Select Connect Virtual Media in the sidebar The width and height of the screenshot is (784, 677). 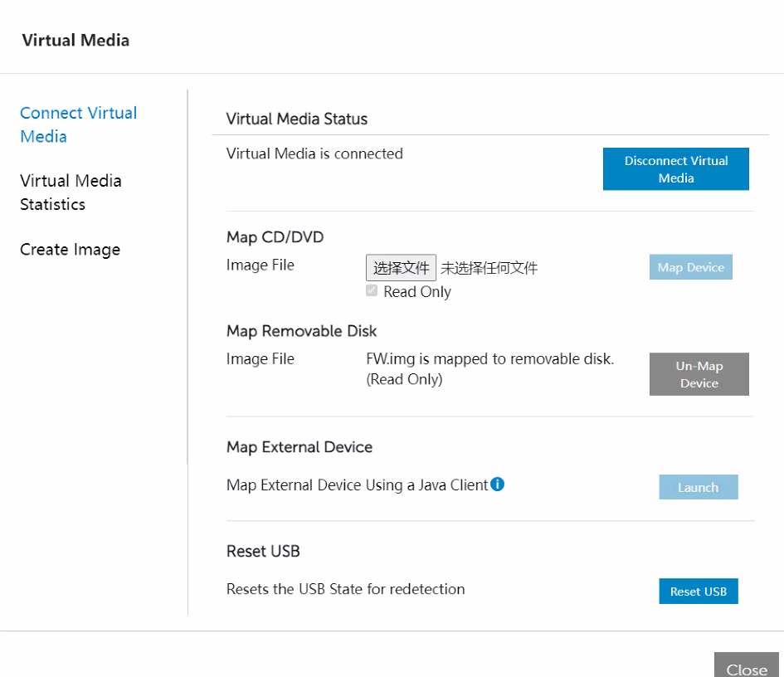pyautogui.click(x=78, y=124)
